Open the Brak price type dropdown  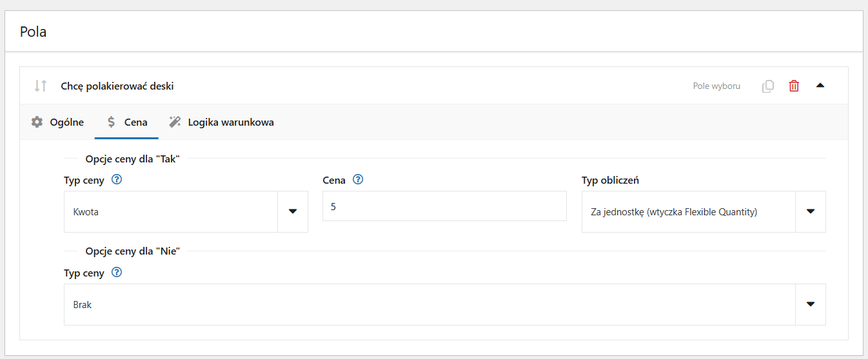(445, 304)
